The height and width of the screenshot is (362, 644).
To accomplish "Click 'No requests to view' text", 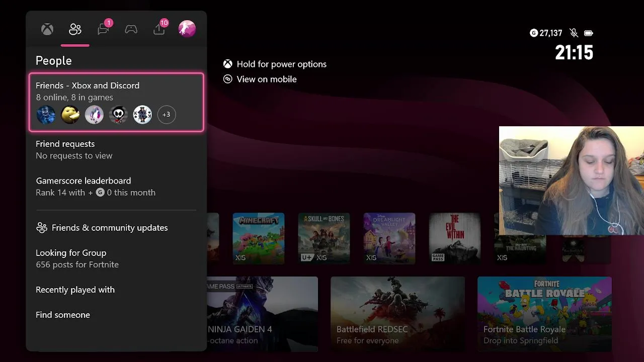I will [74, 156].
